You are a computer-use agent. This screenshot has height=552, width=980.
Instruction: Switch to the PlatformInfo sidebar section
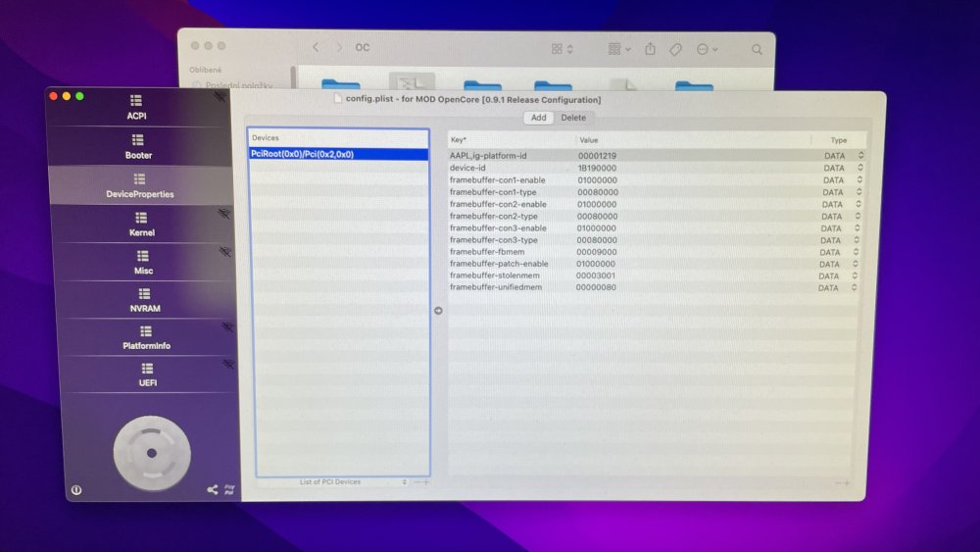[146, 337]
